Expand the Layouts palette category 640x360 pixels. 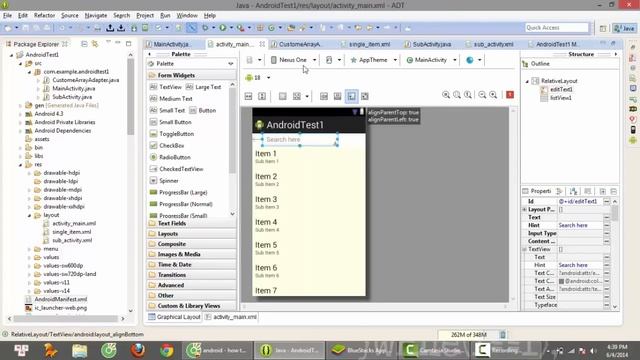[191, 233]
